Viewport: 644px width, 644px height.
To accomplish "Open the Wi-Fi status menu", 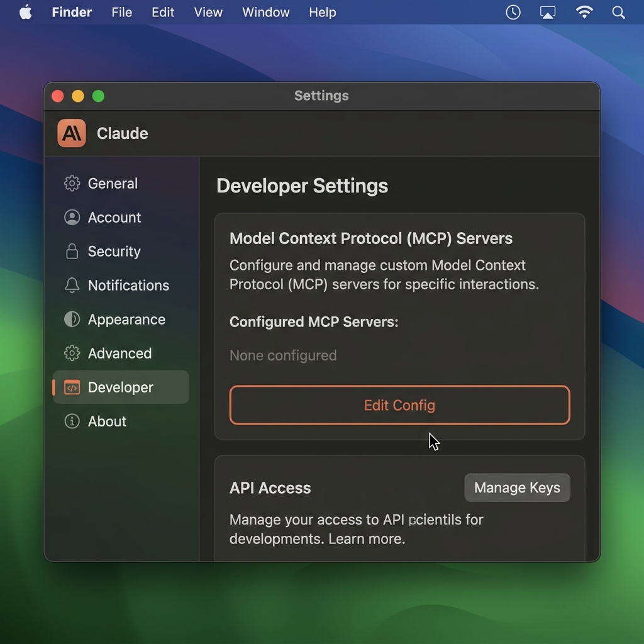I will [x=584, y=13].
